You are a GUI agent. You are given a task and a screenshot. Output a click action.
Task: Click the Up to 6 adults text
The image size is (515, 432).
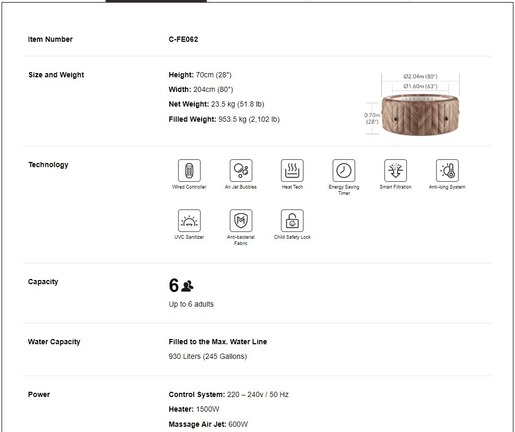191,304
